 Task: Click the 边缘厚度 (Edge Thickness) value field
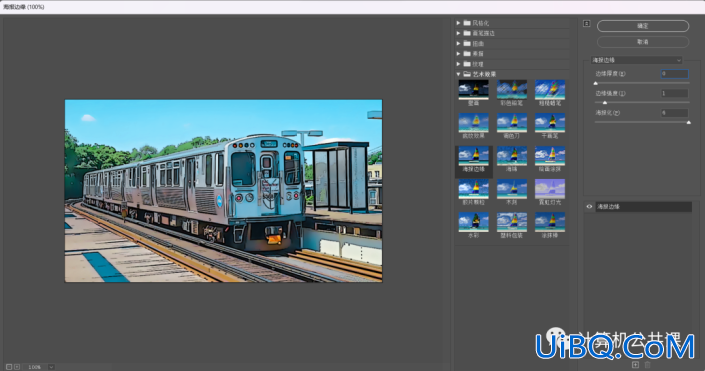pos(674,74)
